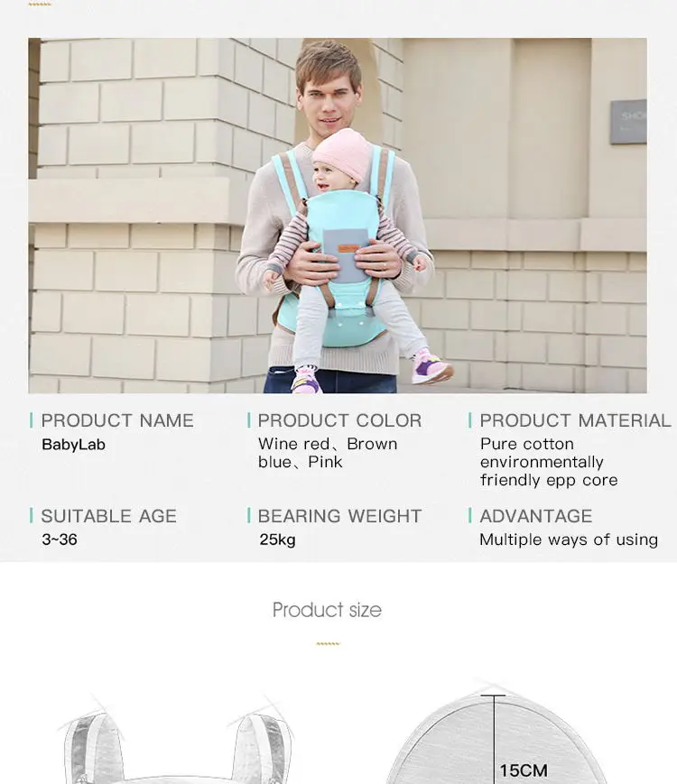Click the Wine red, Brown color text

pyautogui.click(x=328, y=444)
